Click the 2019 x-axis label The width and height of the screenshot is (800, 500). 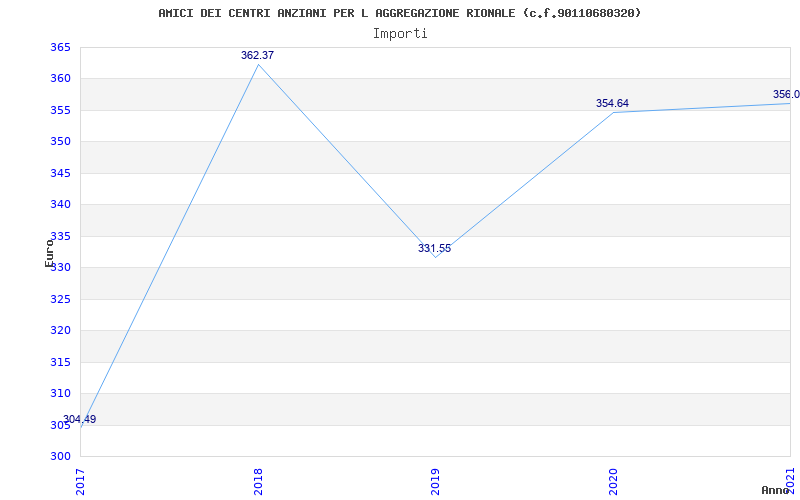pyautogui.click(x=435, y=481)
